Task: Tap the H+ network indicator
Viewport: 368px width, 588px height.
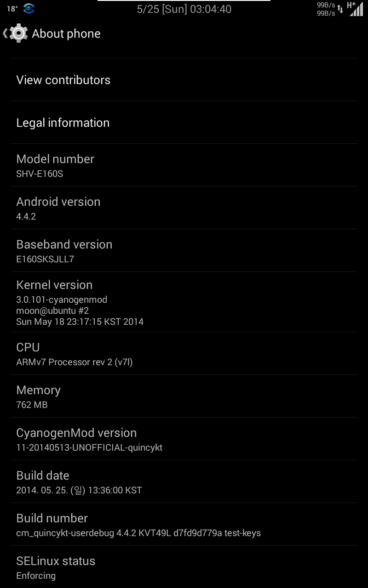Action: click(x=351, y=5)
